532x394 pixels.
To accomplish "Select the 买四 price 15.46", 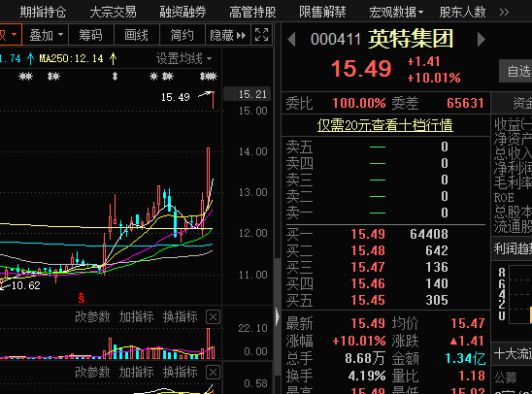I will point(368,283).
